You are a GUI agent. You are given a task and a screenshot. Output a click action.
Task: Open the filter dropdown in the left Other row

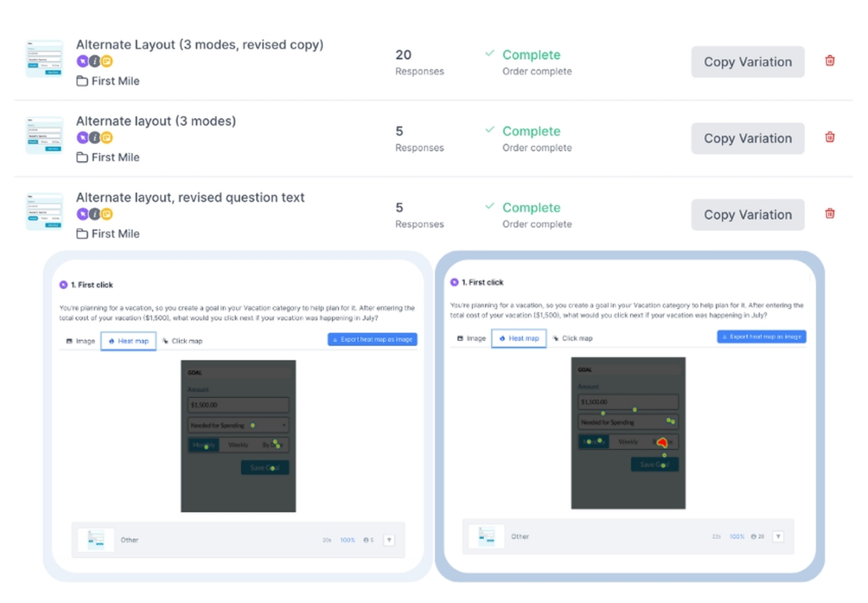coord(389,540)
